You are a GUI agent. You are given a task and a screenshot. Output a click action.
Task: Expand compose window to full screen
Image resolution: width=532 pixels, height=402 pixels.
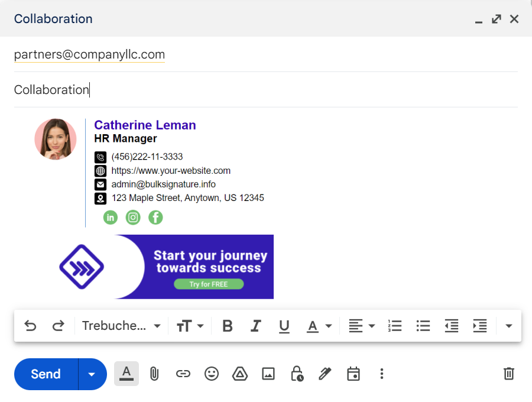coord(497,19)
